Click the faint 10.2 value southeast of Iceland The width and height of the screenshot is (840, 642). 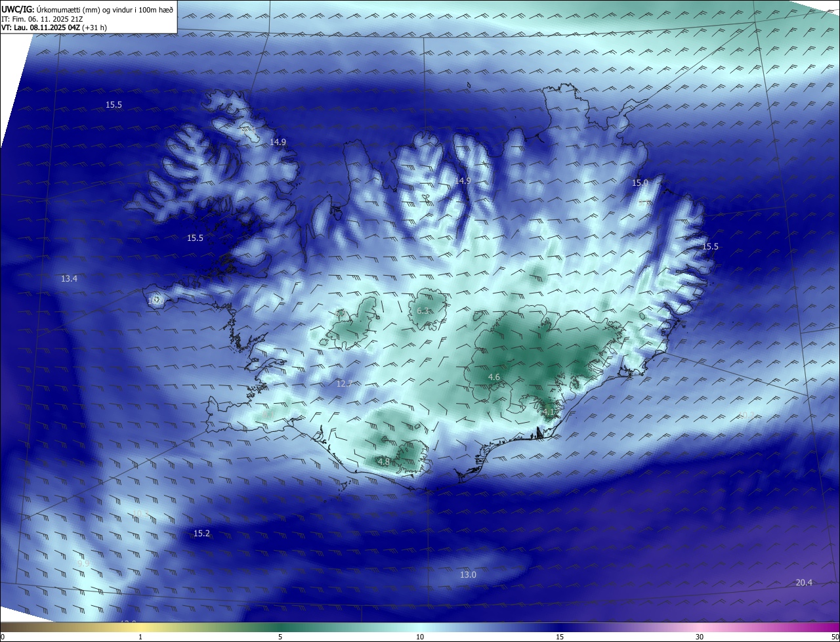click(746, 416)
